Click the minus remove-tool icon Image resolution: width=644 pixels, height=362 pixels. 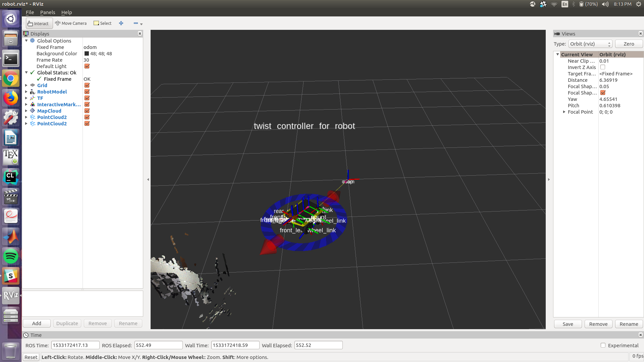tap(136, 23)
